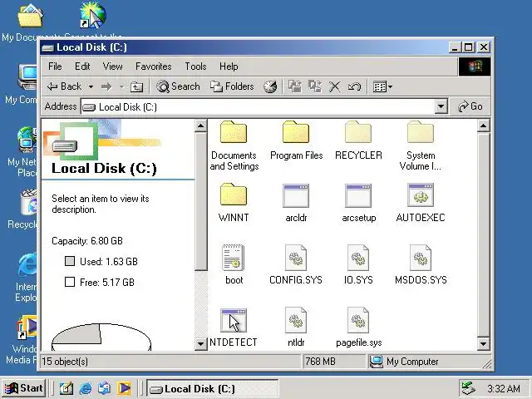Launch Outlook Express from Quick Launch

coord(104,388)
